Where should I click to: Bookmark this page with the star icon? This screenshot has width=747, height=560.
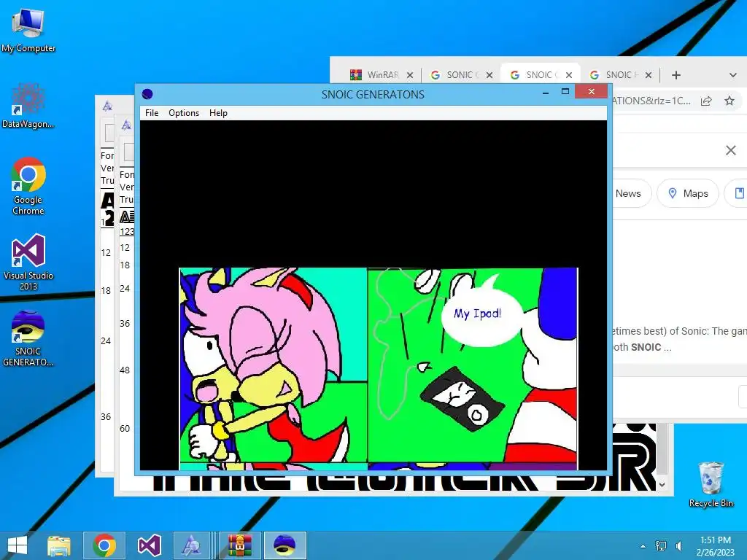(x=729, y=101)
